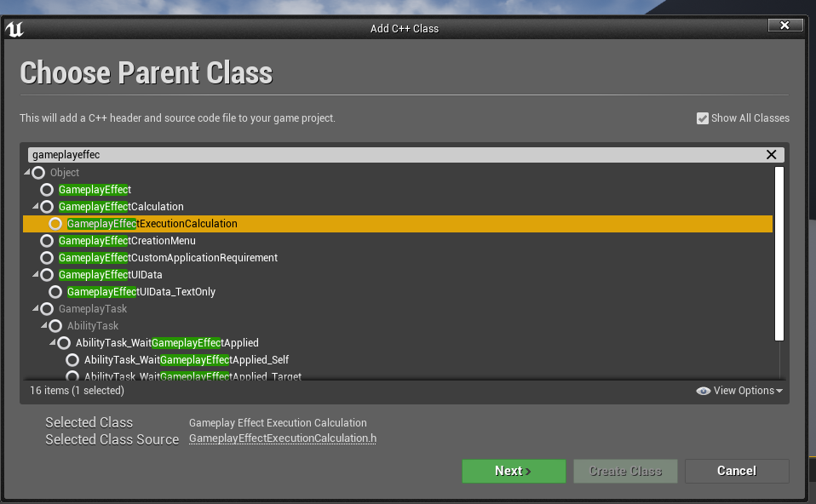Click the circle icon beside AbilityTask_WaitGameplayEffectApplied_Self

(72, 360)
